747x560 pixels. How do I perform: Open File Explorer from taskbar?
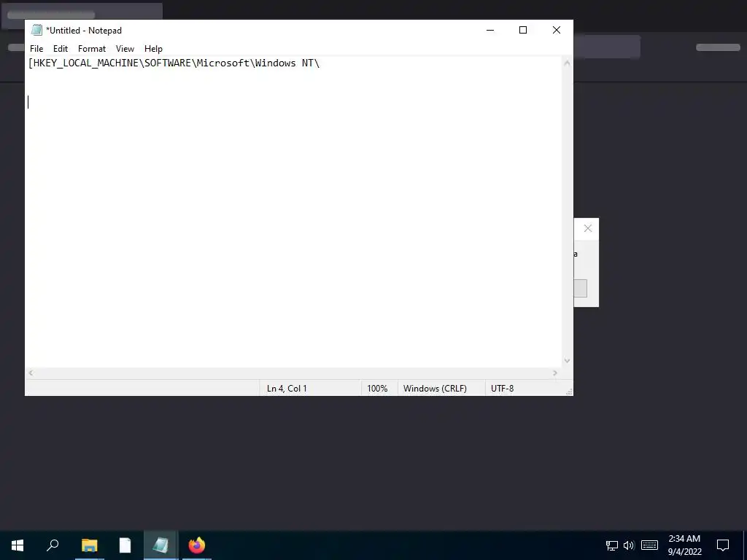click(89, 545)
